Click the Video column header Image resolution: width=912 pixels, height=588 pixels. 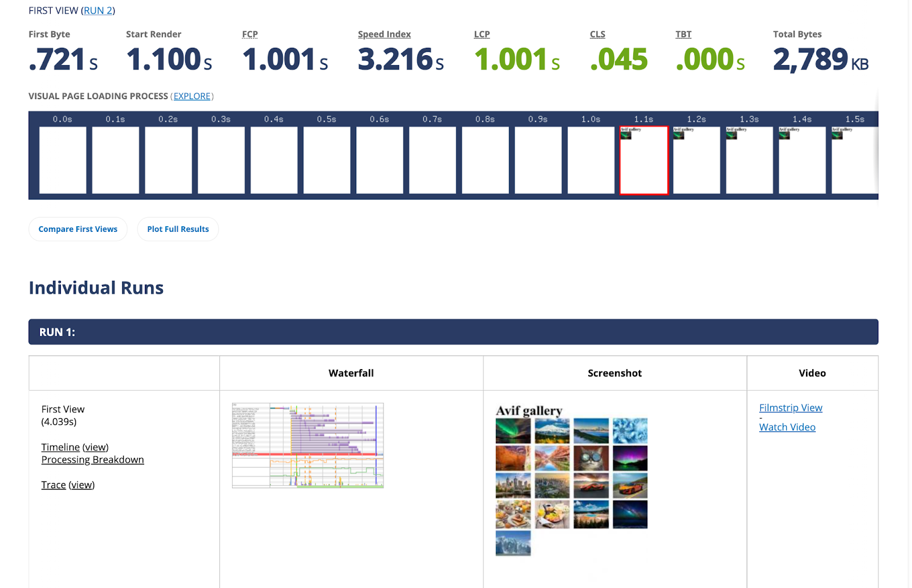812,373
